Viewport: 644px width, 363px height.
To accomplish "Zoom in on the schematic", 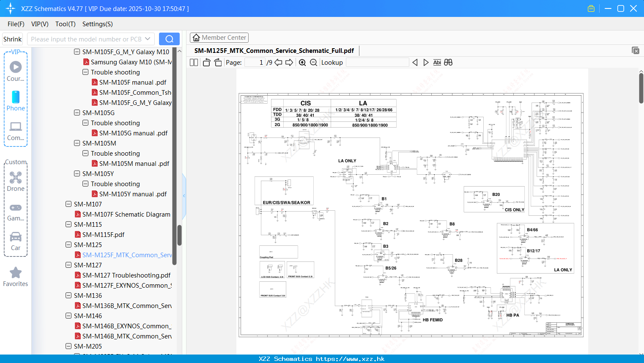I will [302, 62].
